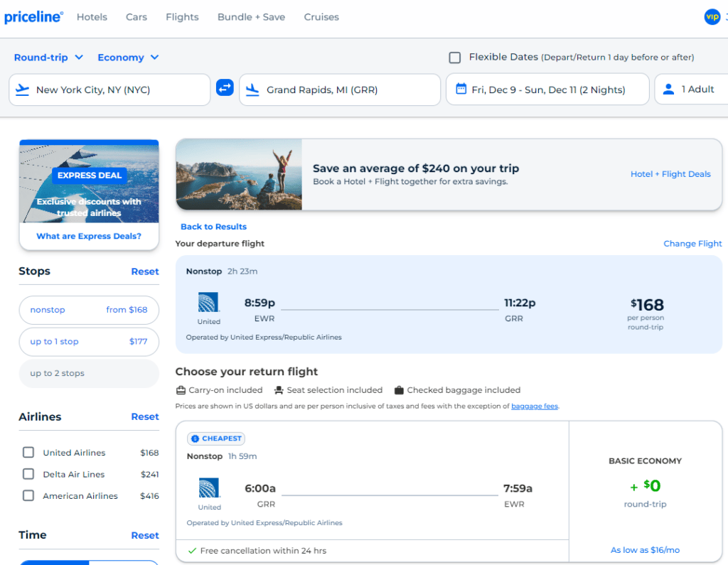Viewport: 728px width, 565px height.
Task: Click the seat selection included icon
Action: point(279,390)
